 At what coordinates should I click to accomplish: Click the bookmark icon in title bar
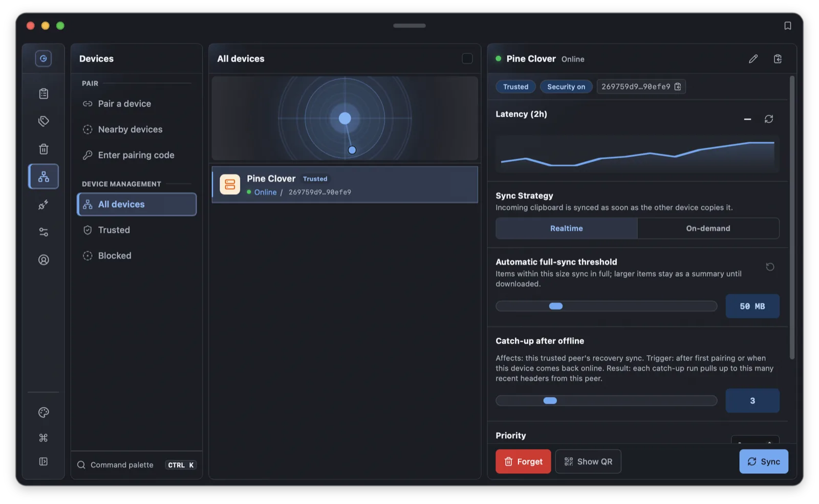(x=788, y=26)
